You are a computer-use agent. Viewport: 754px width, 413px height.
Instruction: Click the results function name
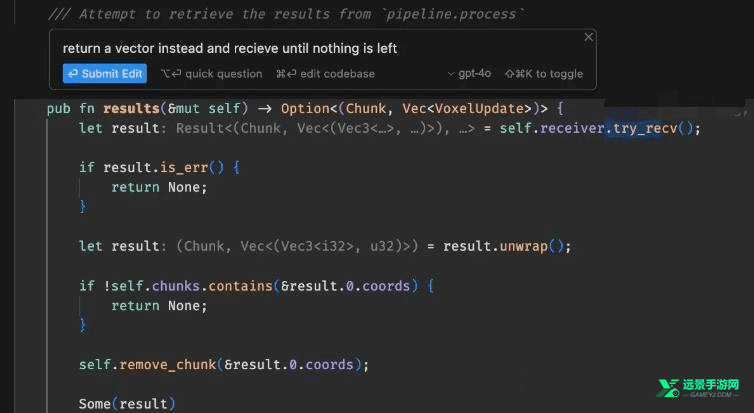(131, 107)
